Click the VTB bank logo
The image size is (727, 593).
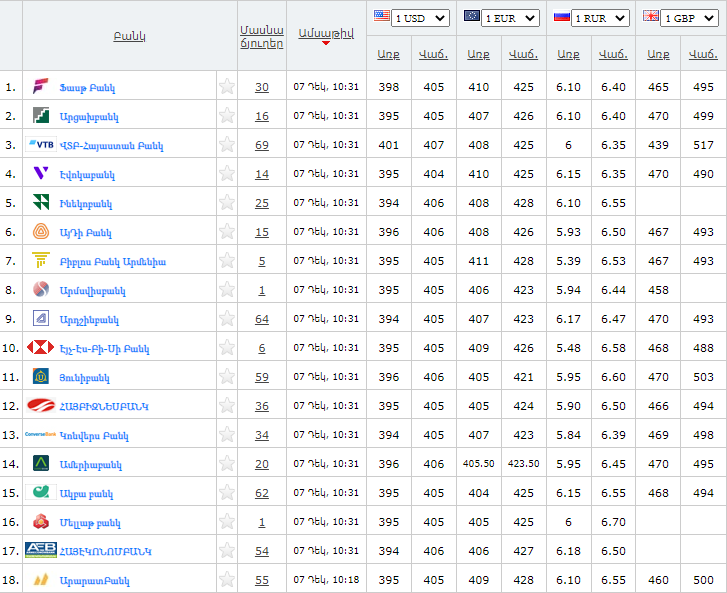41,145
